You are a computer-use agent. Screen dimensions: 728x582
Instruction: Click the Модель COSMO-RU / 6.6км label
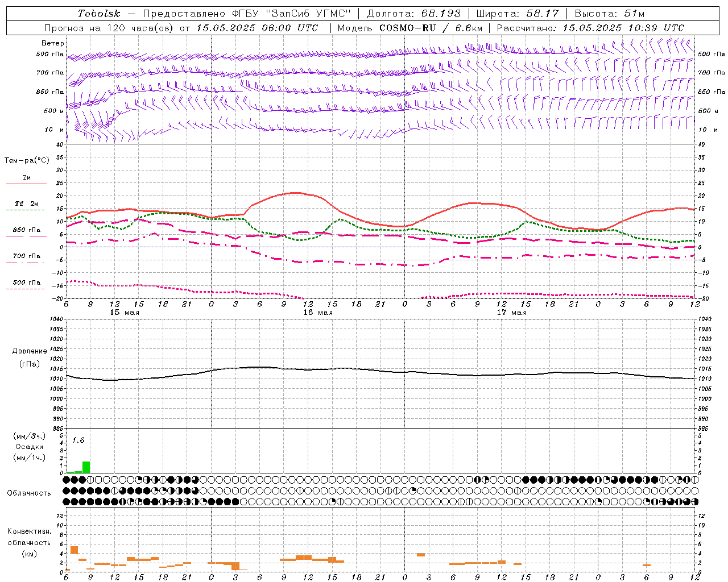(x=409, y=28)
